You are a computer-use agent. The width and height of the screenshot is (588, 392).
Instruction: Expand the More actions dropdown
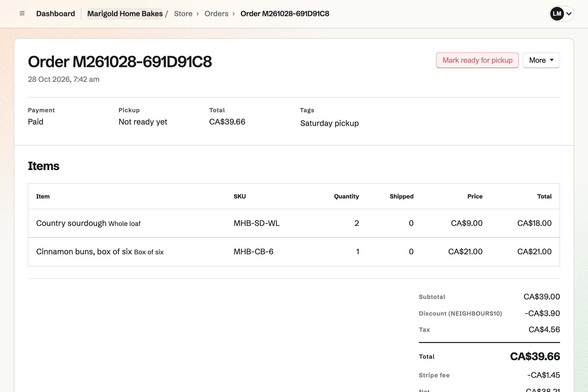point(541,60)
